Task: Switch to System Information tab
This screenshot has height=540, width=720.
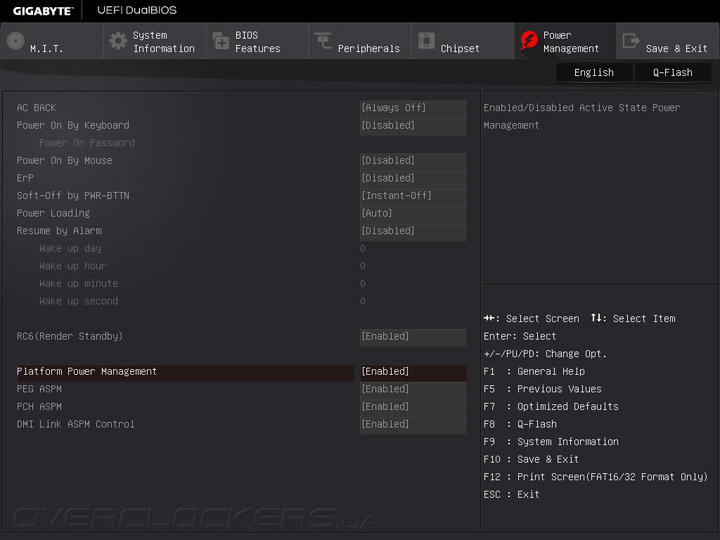Action: click(x=155, y=41)
